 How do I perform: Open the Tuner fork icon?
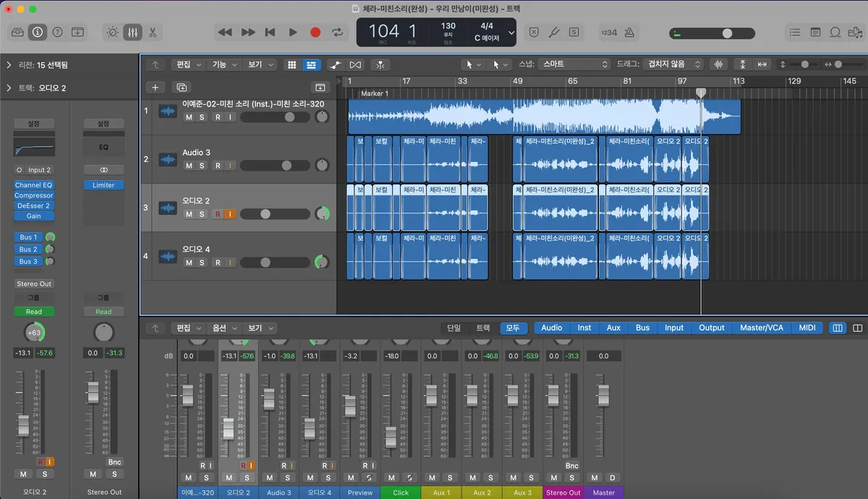[x=554, y=32]
